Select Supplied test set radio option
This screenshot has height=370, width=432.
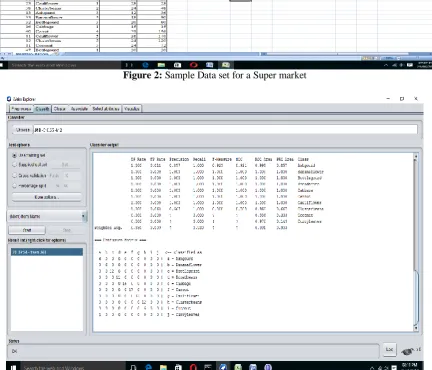tap(30, 165)
